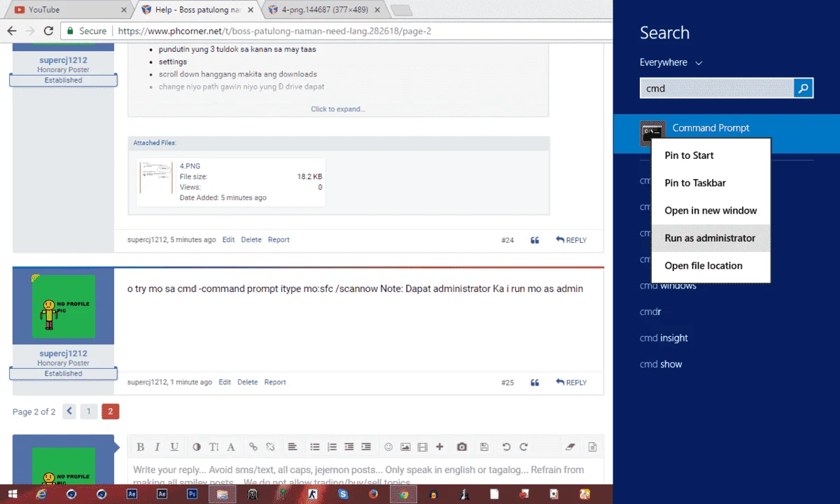The height and width of the screenshot is (504, 840).
Task: Open Firefox from the taskbar
Action: [373, 494]
